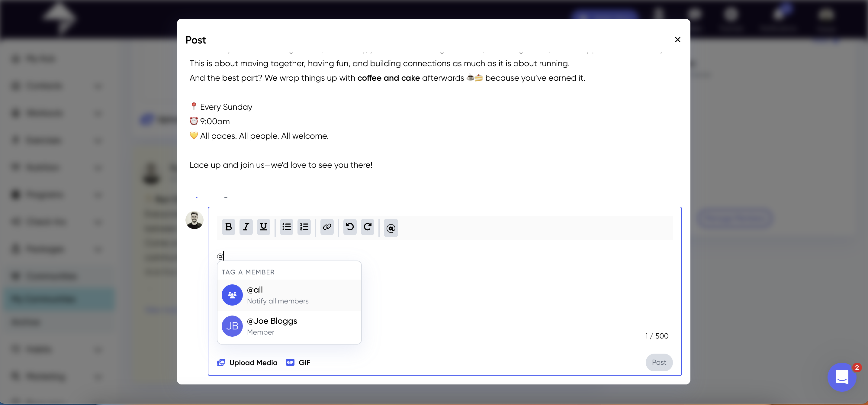
Task: Toggle underline formatting in comment editor
Action: click(x=263, y=227)
